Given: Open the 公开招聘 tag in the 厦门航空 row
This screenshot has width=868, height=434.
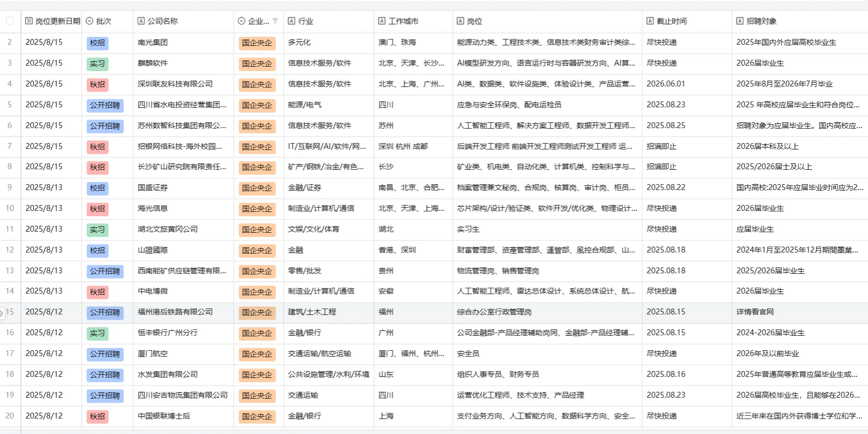Looking at the screenshot, I should 105,354.
